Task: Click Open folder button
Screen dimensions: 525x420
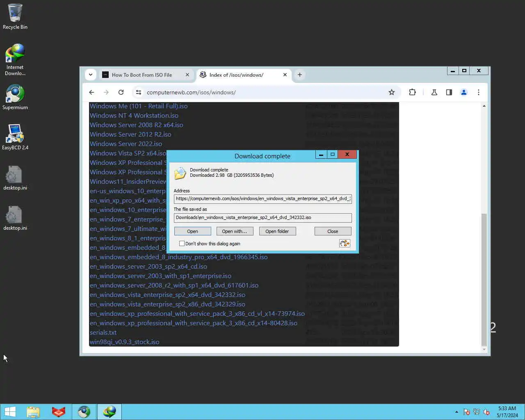Action: pyautogui.click(x=277, y=231)
